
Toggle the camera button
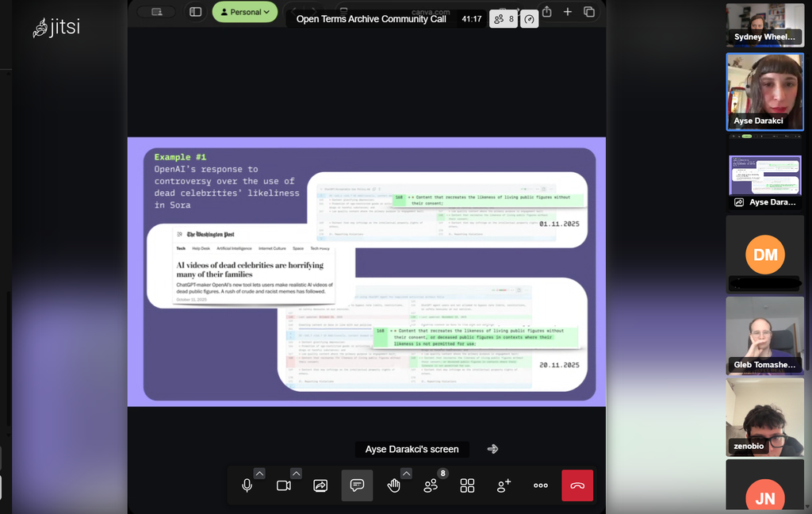284,485
